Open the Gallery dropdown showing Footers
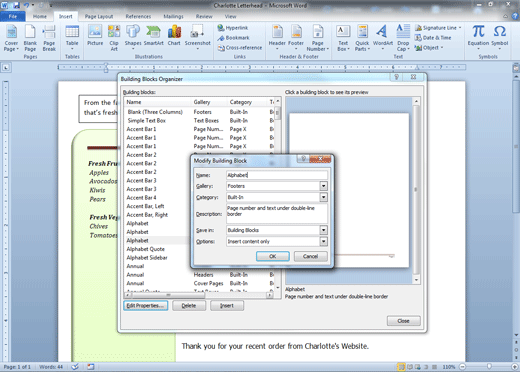Screen dimensions: 520x372 pyautogui.click(x=323, y=186)
